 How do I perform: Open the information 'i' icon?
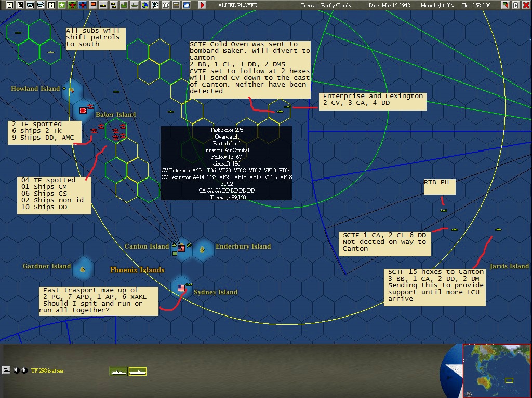[51, 5]
